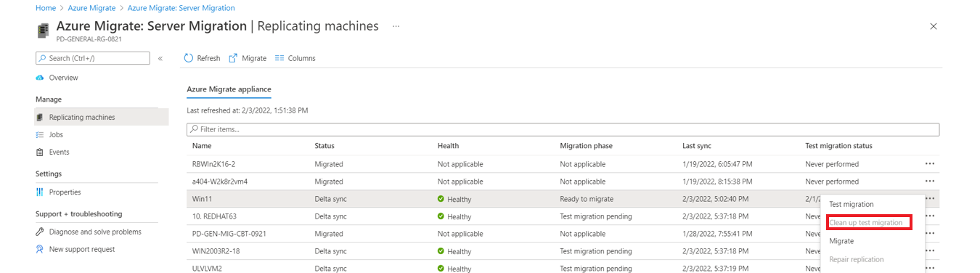Select Replicating machines sidebar icon
The height and width of the screenshot is (273, 980).
point(40,117)
